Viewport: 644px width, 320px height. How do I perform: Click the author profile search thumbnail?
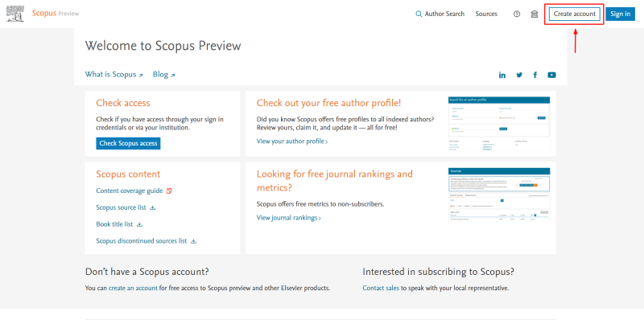499,124
